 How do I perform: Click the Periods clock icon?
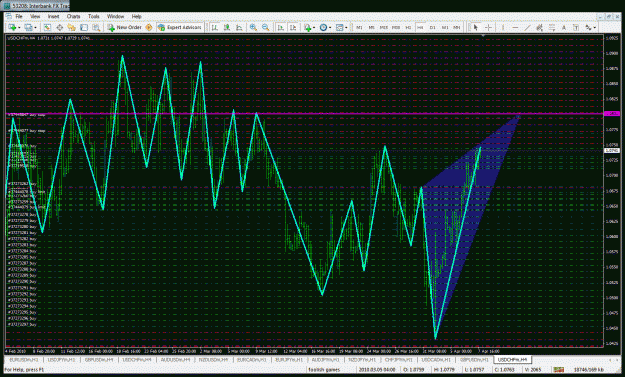point(323,27)
